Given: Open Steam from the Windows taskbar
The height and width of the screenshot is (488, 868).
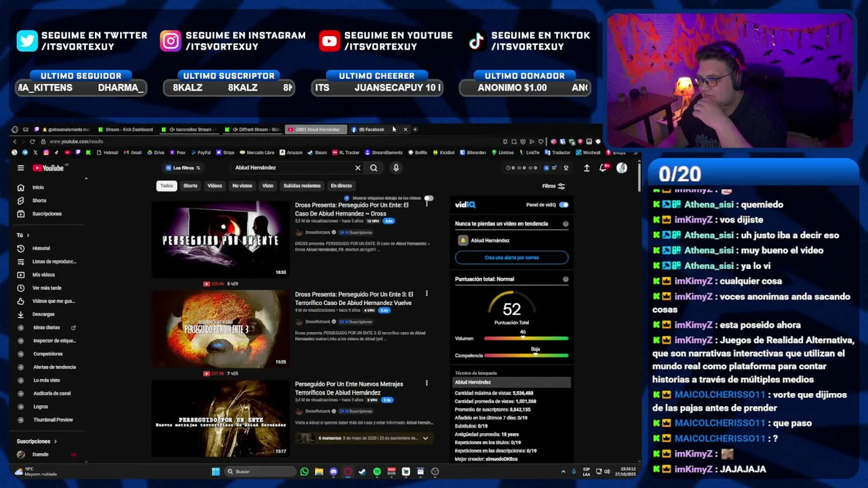Looking at the screenshot, I should tap(362, 472).
